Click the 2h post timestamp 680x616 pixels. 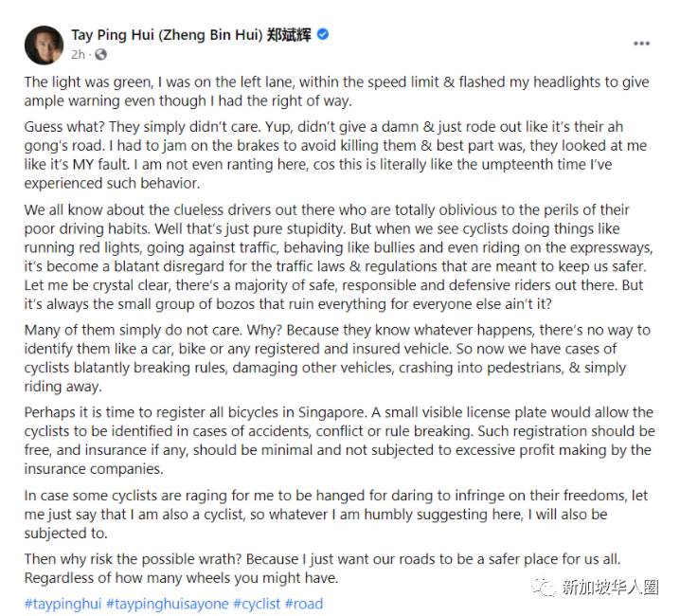(x=79, y=54)
